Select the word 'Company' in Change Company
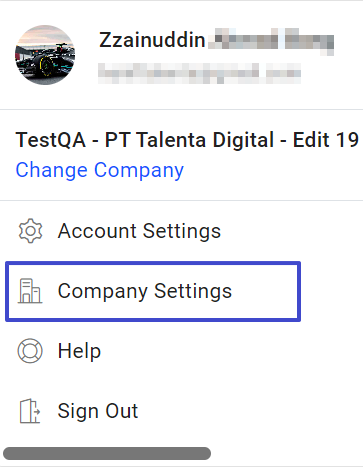 (139, 170)
